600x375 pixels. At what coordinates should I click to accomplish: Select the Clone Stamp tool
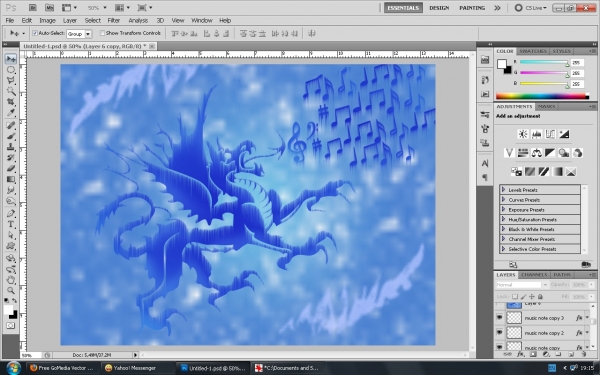(x=11, y=147)
